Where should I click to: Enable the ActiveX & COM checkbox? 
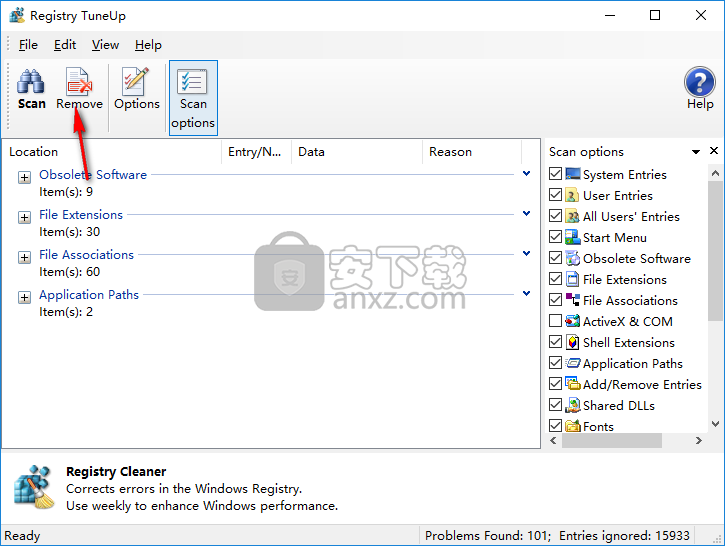click(x=555, y=320)
